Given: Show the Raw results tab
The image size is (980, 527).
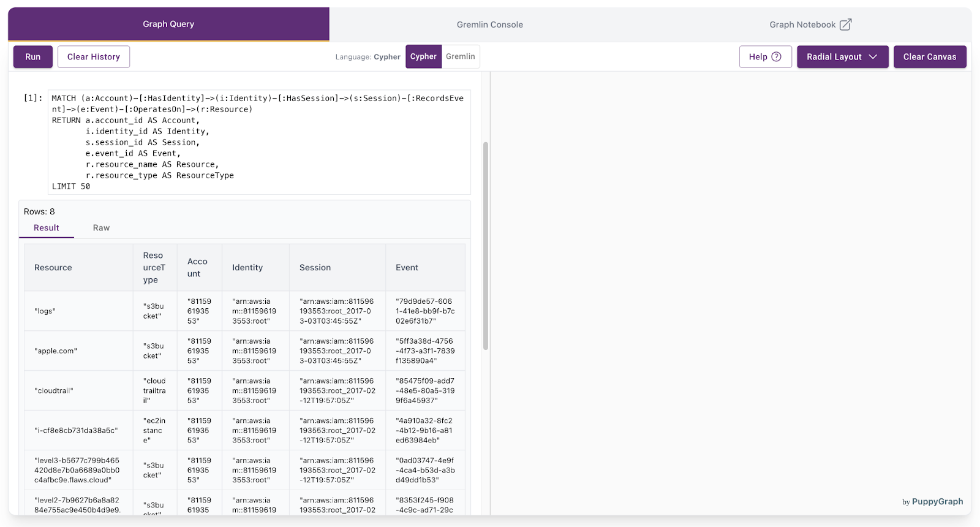Looking at the screenshot, I should tap(101, 228).
